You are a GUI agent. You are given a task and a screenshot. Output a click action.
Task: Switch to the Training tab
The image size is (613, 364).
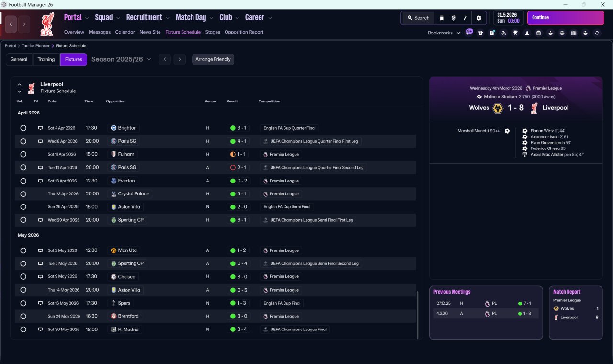46,59
